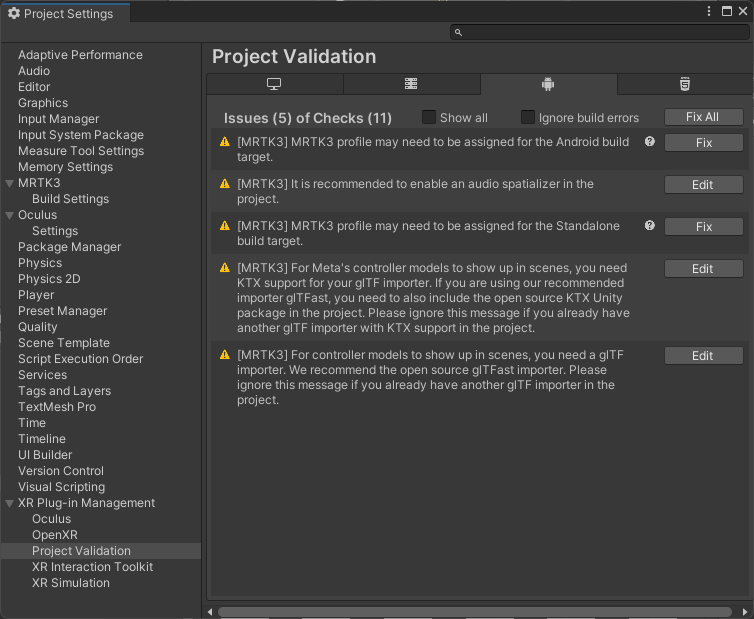The image size is (754, 619).
Task: Open Visual Scripting settings
Action: click(62, 487)
